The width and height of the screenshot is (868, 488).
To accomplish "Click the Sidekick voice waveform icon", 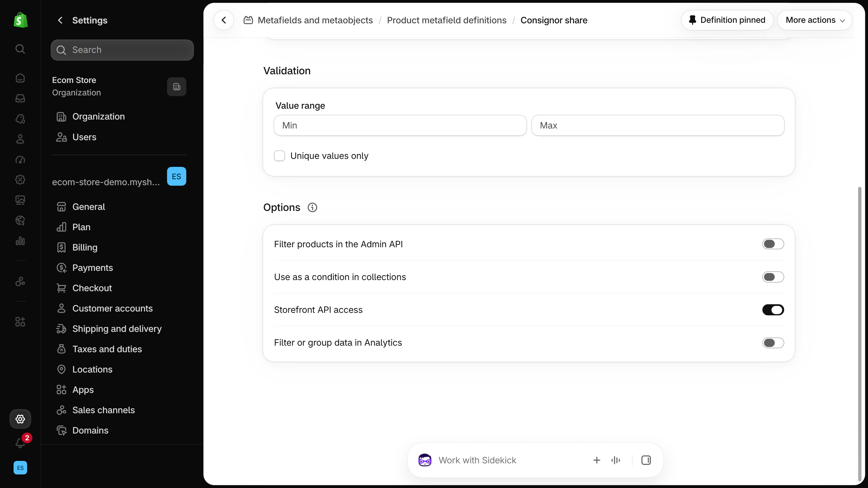I will coord(616,460).
